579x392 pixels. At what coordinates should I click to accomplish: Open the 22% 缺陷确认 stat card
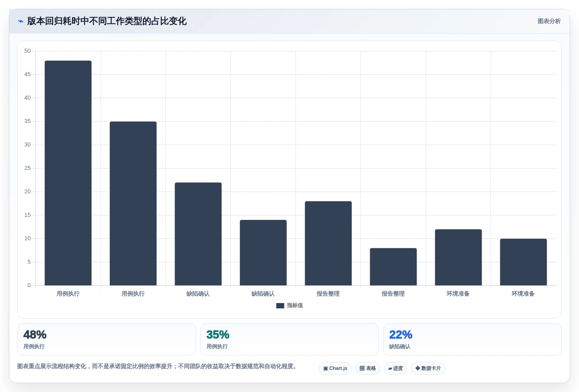point(472,339)
